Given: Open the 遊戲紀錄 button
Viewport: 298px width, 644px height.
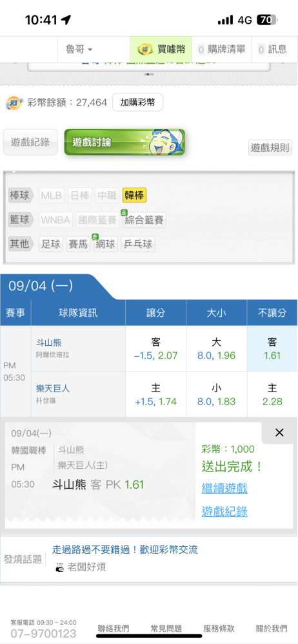Looking at the screenshot, I should click(30, 142).
